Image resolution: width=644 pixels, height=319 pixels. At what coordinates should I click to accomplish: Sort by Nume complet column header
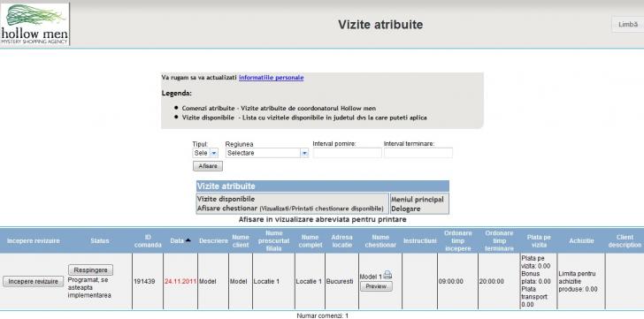[x=310, y=240]
